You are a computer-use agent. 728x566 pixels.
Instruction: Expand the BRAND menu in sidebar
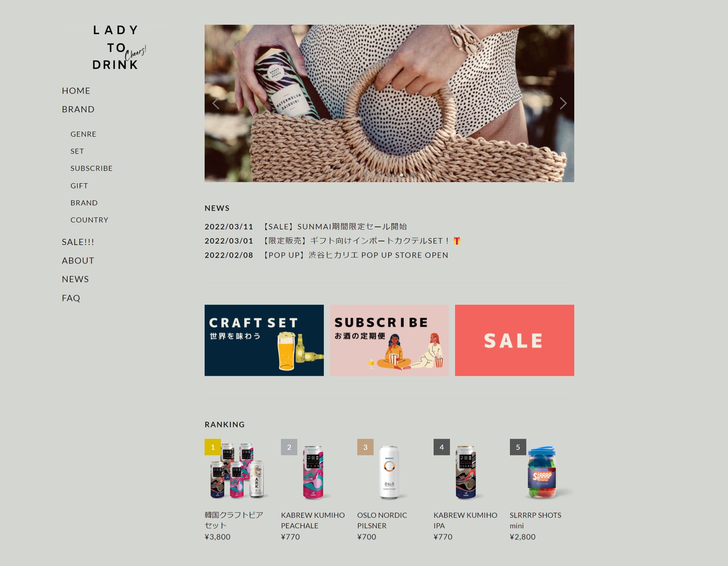click(x=78, y=109)
